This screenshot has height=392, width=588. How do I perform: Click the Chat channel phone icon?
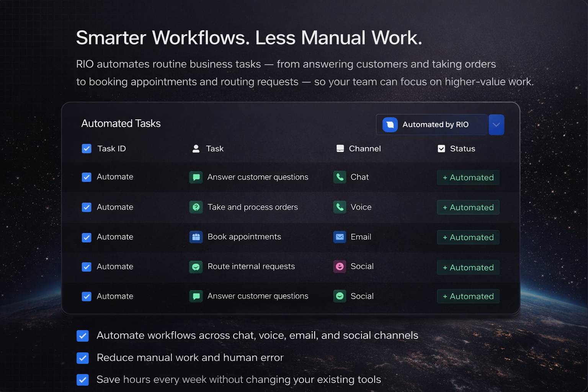pyautogui.click(x=340, y=177)
